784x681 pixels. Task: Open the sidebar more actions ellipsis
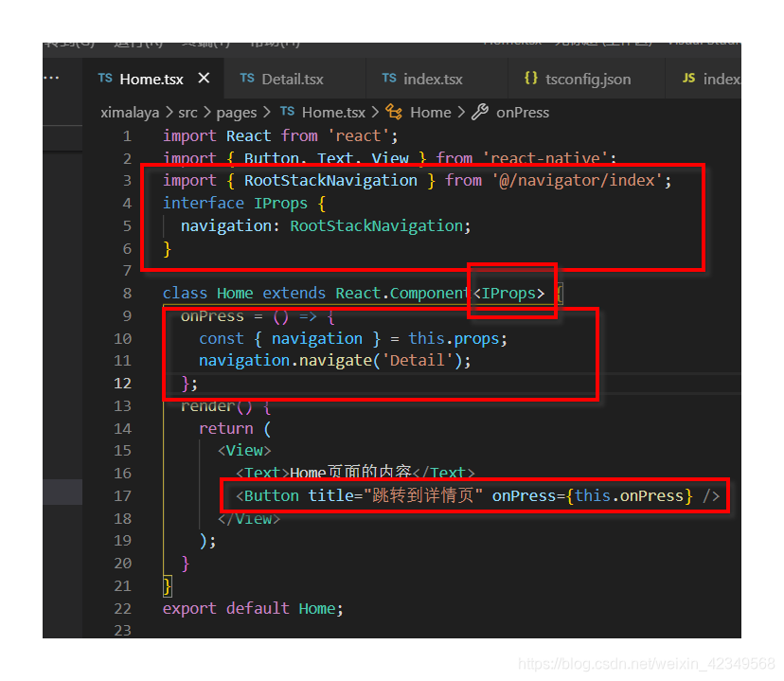(51, 78)
